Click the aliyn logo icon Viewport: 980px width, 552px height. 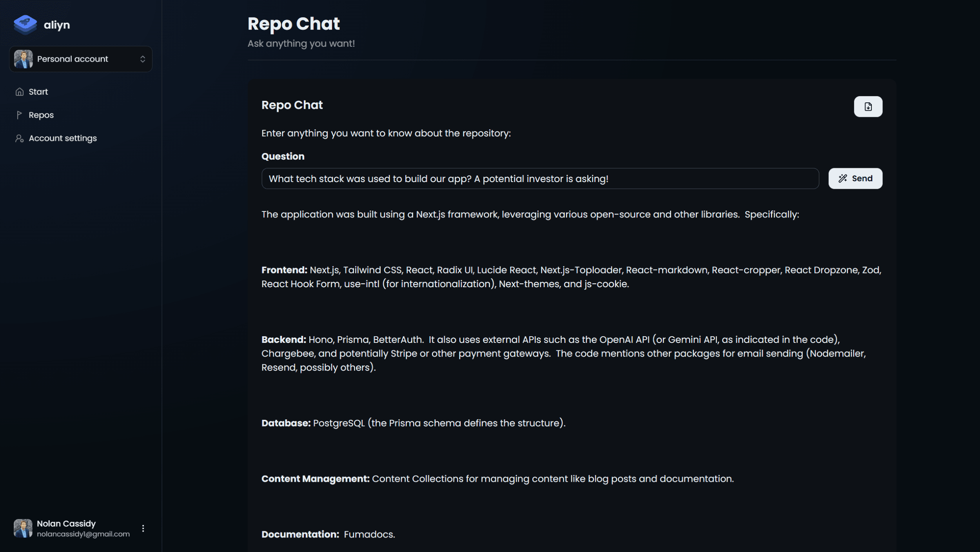click(25, 25)
